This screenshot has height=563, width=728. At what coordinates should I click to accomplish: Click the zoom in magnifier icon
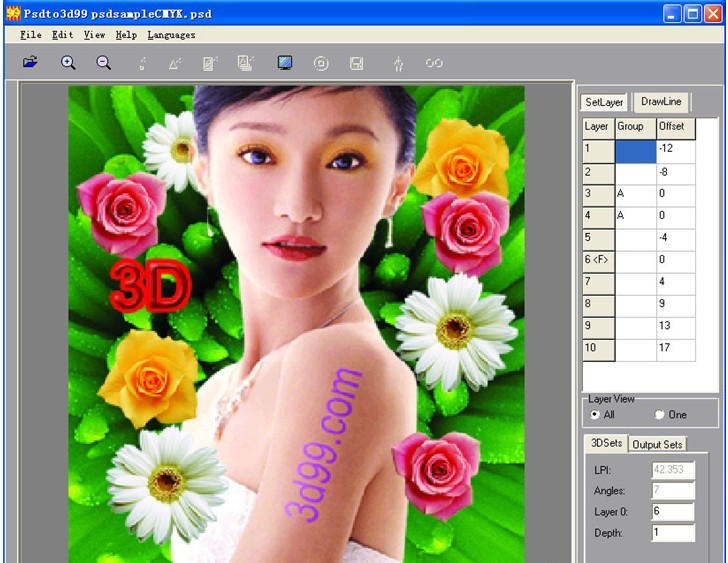[68, 62]
